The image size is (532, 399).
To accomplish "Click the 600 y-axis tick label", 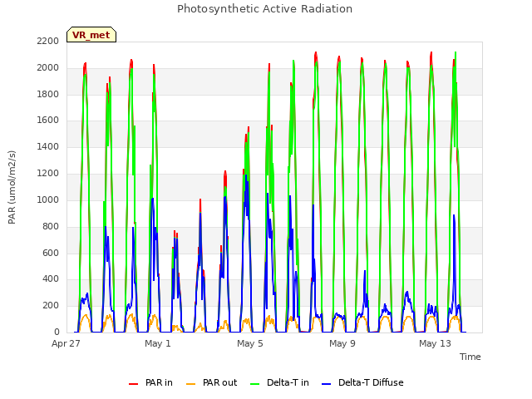I will (x=51, y=253).
